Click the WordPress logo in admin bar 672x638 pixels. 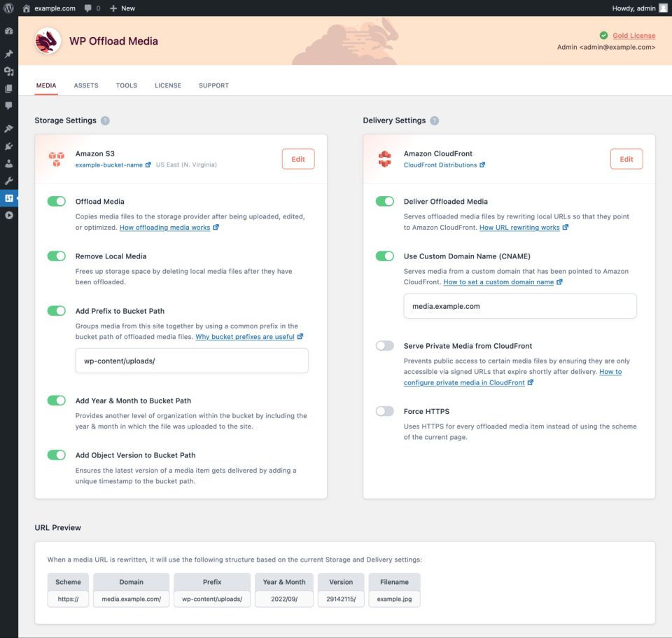(x=8, y=8)
